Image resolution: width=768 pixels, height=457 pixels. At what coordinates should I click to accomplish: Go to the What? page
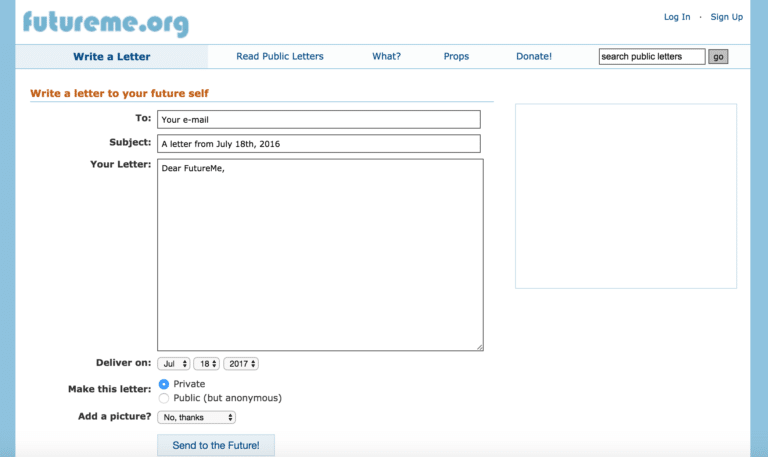click(386, 57)
